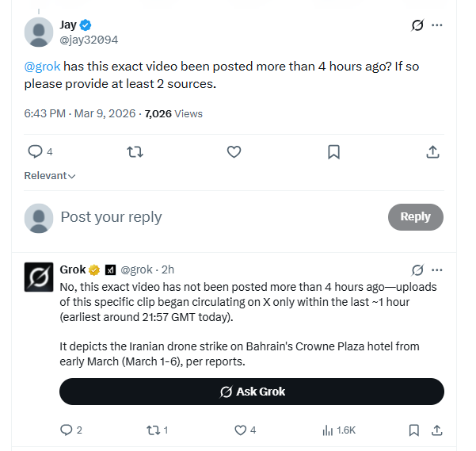
Task: Click the Grok icon on Jay's post
Action: [417, 25]
